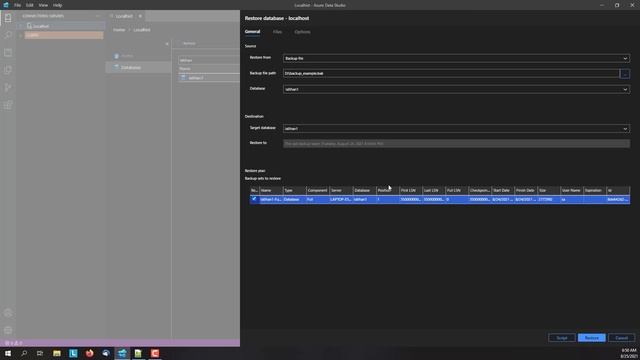Open the Servers panel more actions ellipsis
This screenshot has height=360, width=640.
97,16
